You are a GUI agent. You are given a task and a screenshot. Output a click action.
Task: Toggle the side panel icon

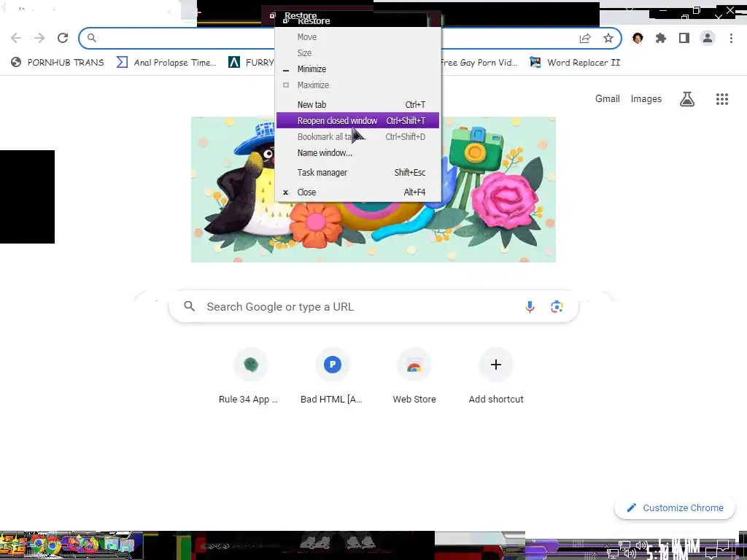(x=684, y=38)
